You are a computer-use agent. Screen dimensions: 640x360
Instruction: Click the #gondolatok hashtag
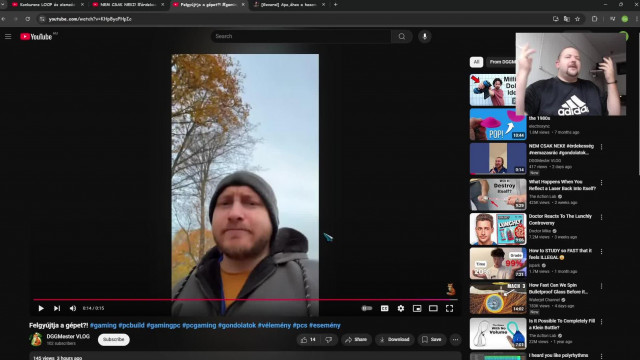(x=237, y=325)
